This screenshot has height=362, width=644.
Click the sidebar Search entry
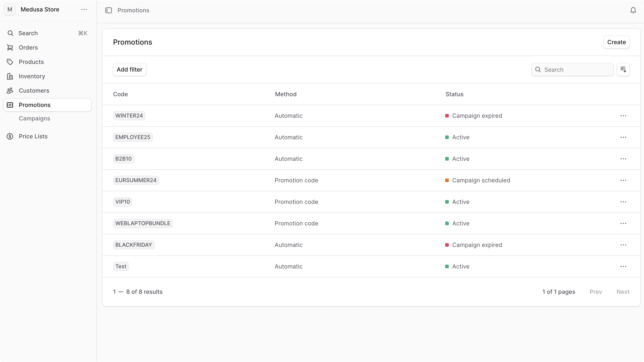[28, 33]
